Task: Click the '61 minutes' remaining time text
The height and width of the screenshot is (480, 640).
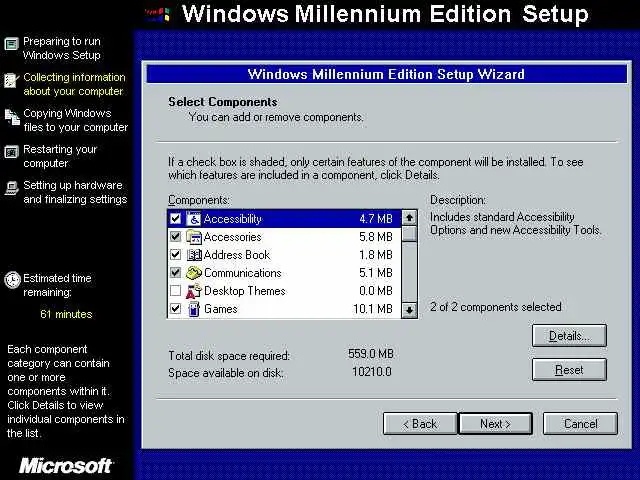Action: [66, 314]
